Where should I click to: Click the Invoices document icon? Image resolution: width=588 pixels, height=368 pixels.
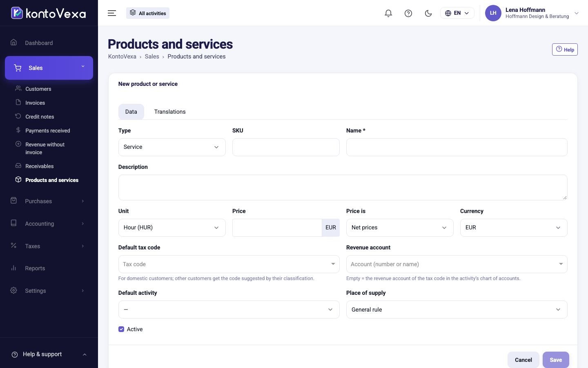point(18,102)
